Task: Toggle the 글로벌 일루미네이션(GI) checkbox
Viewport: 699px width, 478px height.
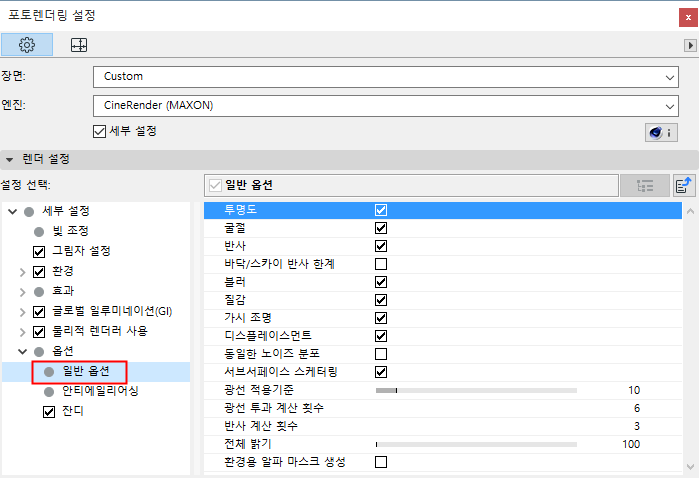Action: point(39,312)
